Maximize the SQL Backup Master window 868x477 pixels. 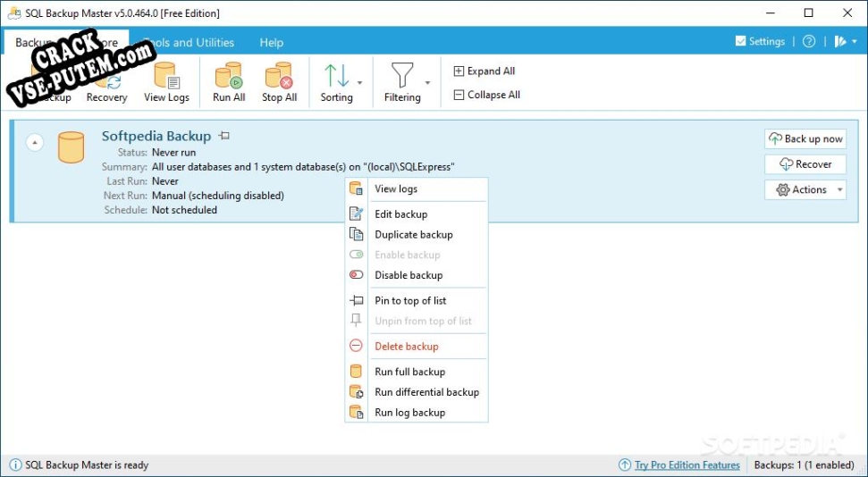coord(809,13)
